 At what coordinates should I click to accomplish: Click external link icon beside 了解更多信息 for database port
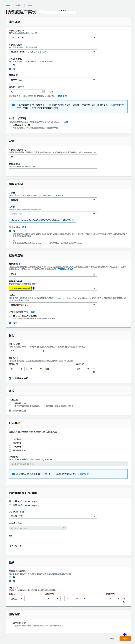coord(72,270)
